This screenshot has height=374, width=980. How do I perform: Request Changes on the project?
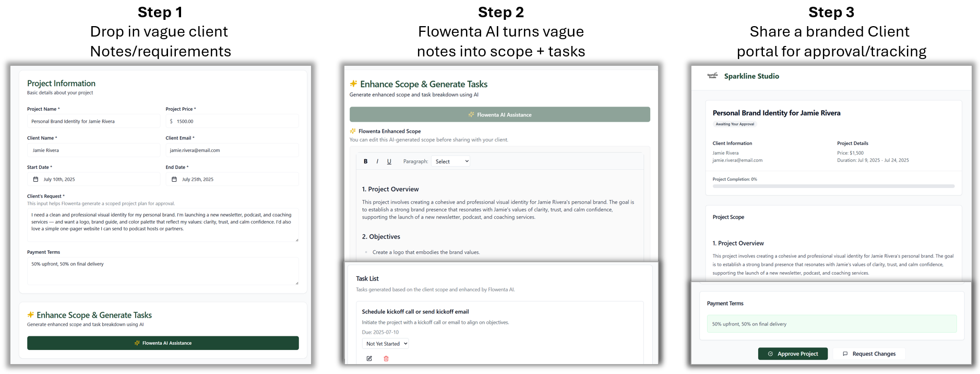click(869, 354)
